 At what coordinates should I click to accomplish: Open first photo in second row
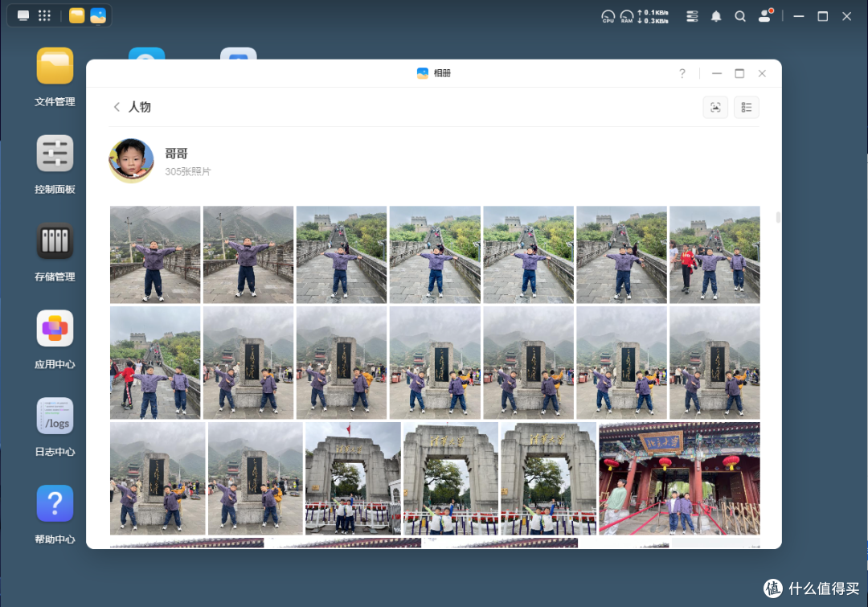(155, 363)
